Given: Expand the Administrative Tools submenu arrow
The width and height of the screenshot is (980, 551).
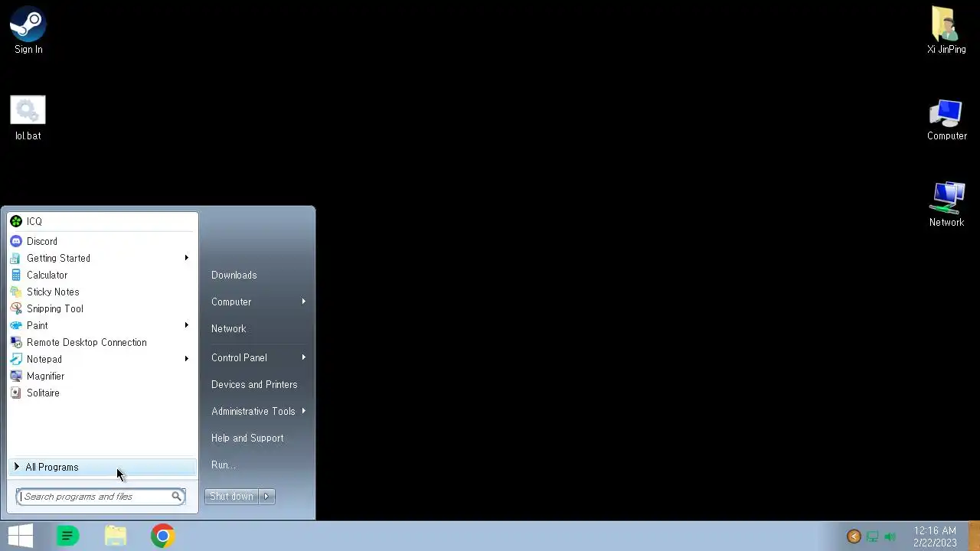Looking at the screenshot, I should click(x=304, y=411).
